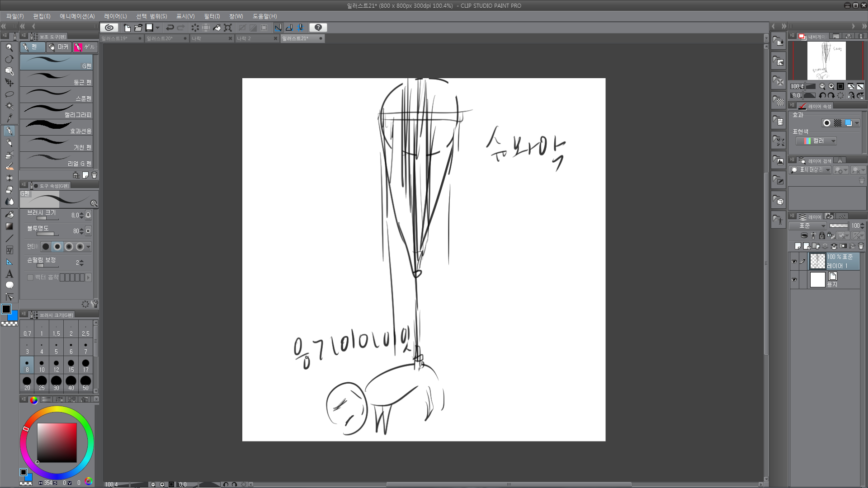Open 표시 대상 layer search dropdown

(810, 170)
